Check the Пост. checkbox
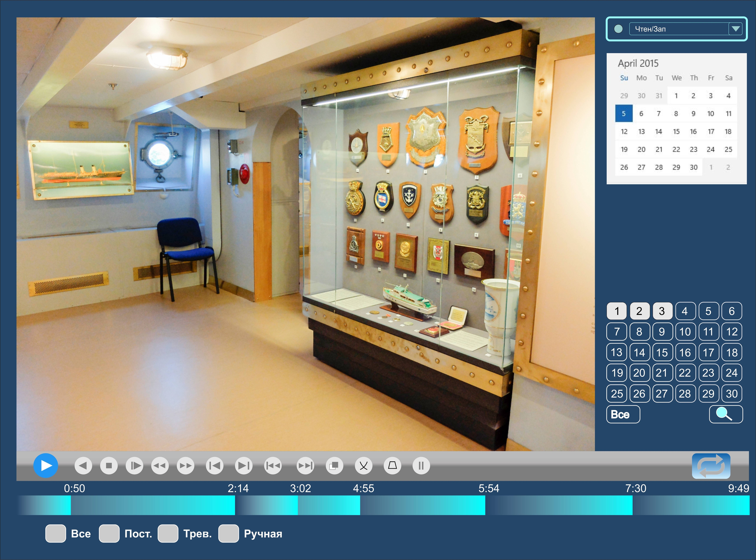 (x=109, y=534)
